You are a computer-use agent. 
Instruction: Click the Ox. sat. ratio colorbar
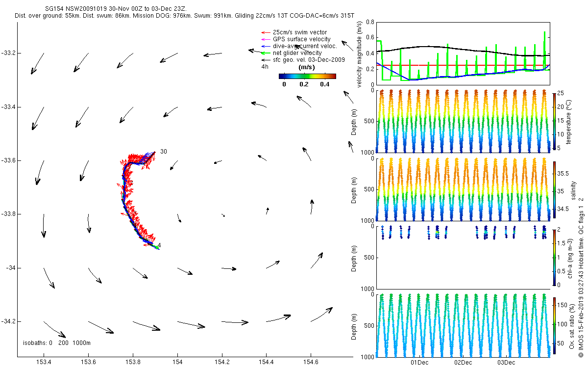554,326
